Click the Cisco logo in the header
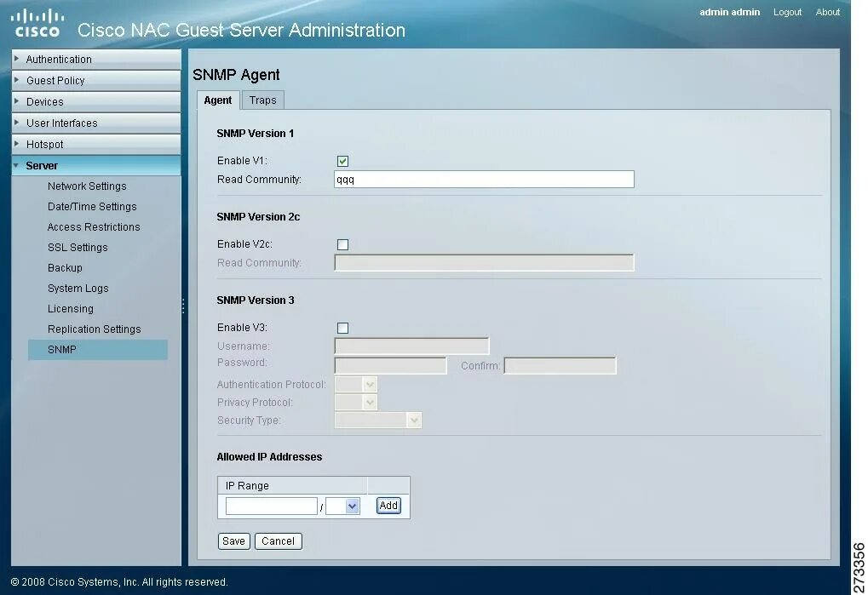 pos(37,23)
